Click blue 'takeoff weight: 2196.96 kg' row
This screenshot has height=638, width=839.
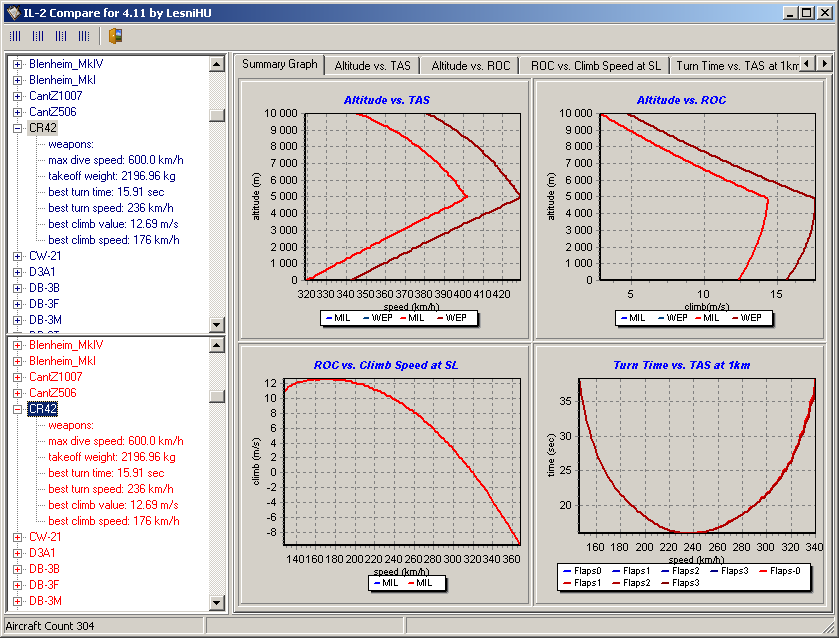(112, 176)
